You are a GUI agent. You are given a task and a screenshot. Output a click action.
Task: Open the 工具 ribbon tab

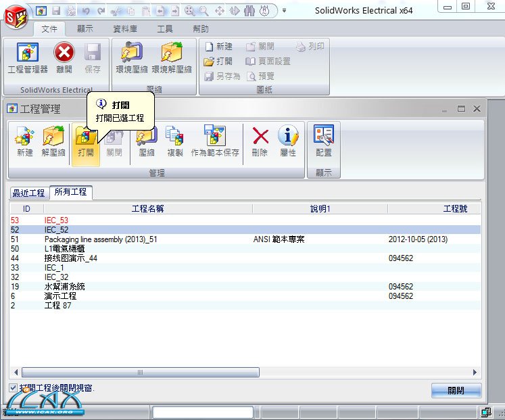tap(165, 29)
